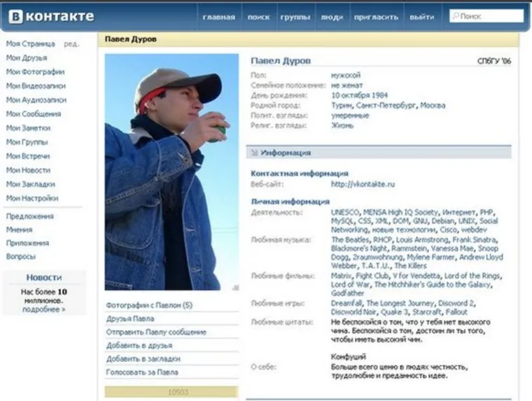
Task: Open the группы menu item
Action: click(x=295, y=17)
